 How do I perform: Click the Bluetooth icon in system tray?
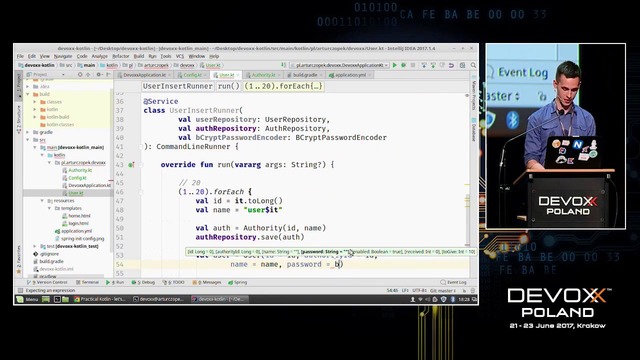[453, 299]
